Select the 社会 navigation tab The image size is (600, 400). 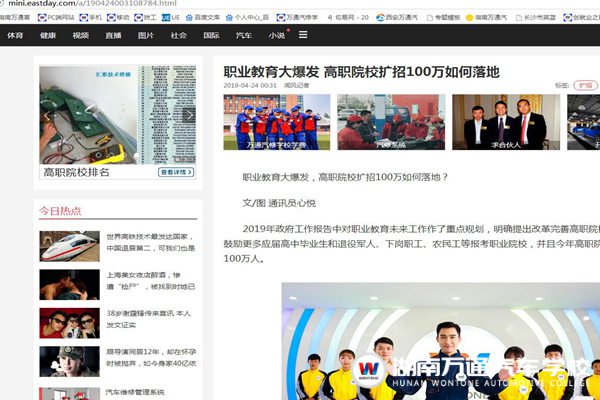(x=179, y=35)
